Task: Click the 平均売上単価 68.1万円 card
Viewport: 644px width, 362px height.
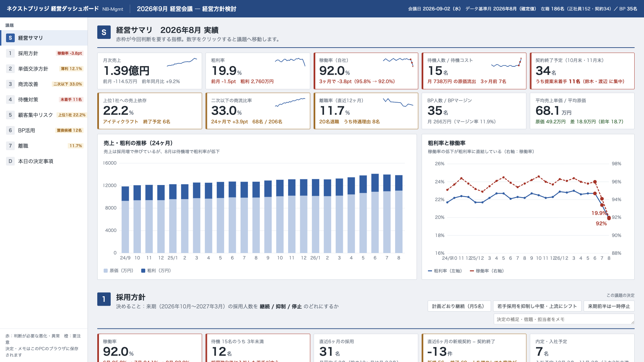Action: 582,111
